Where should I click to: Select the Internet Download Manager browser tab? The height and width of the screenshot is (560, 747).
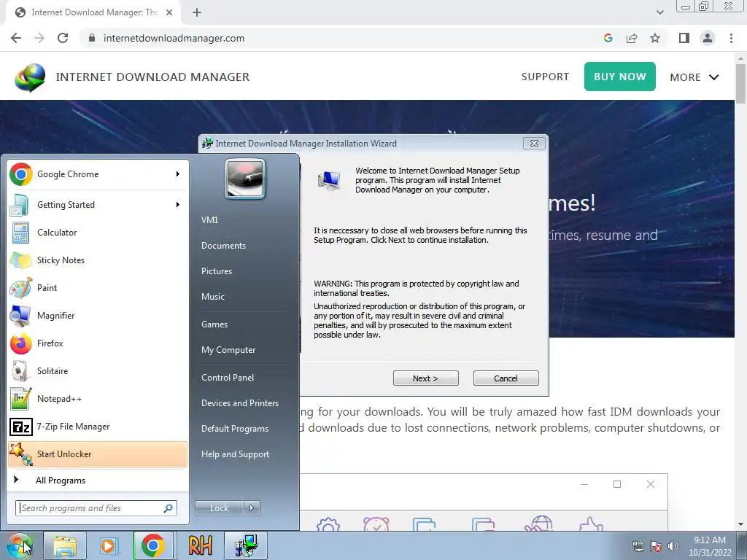[93, 13]
